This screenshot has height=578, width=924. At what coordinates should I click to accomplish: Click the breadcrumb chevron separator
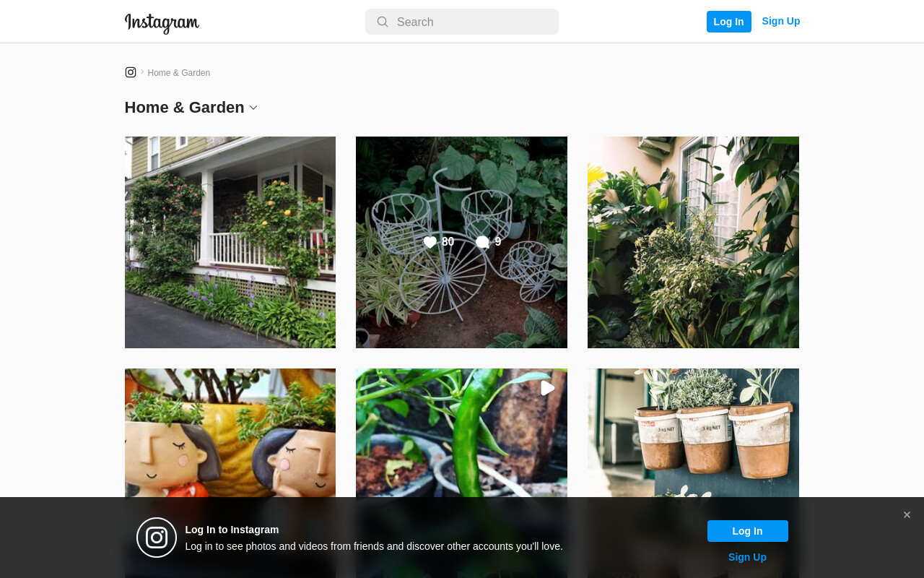tap(142, 72)
